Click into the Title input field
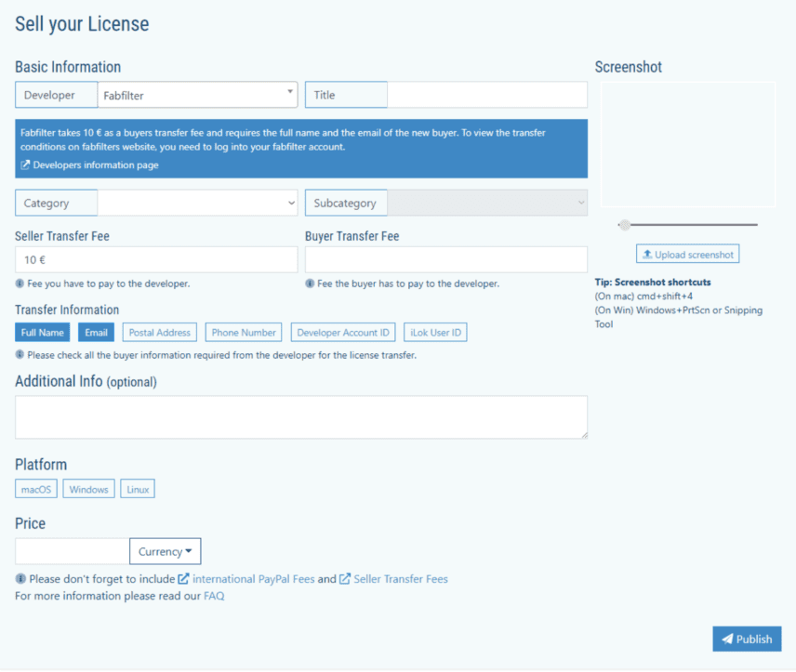The width and height of the screenshot is (796, 672). click(x=487, y=95)
